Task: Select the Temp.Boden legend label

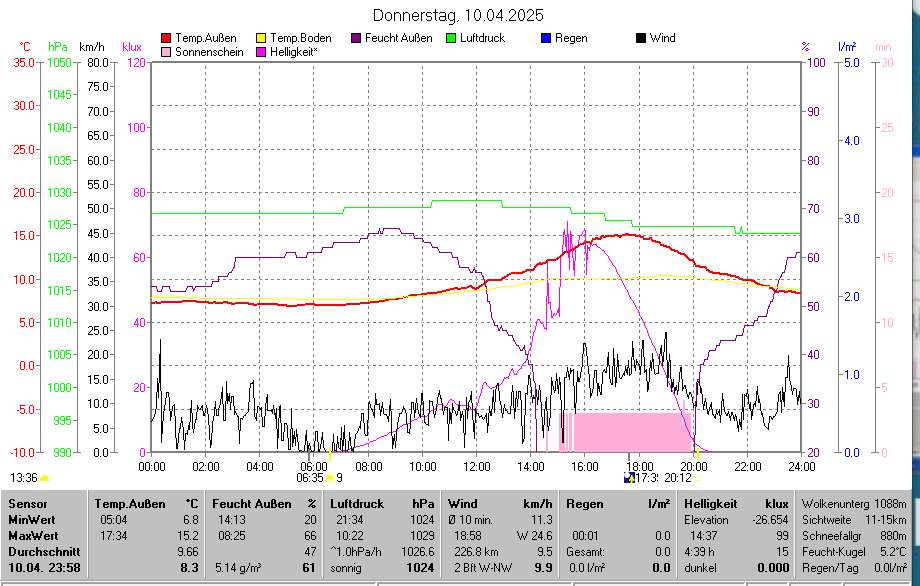Action: point(301,38)
